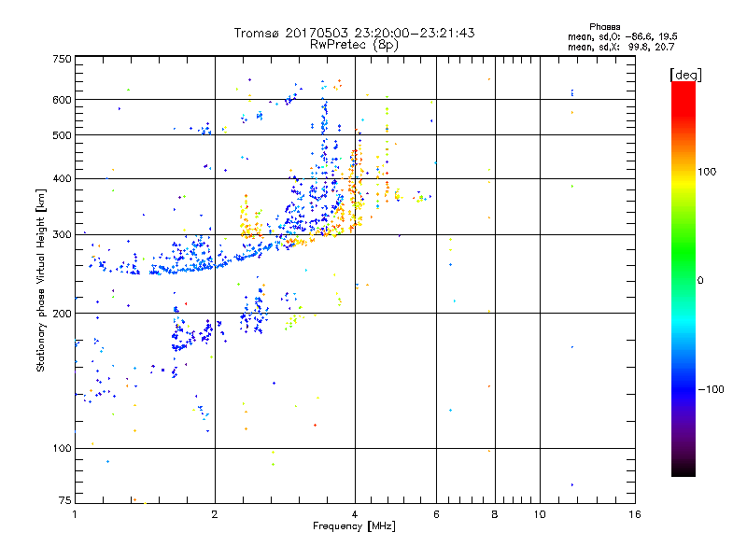Select the "mean, sd,O: -86.6, 19.5" line
The width and height of the screenshot is (747, 560).
(x=622, y=36)
